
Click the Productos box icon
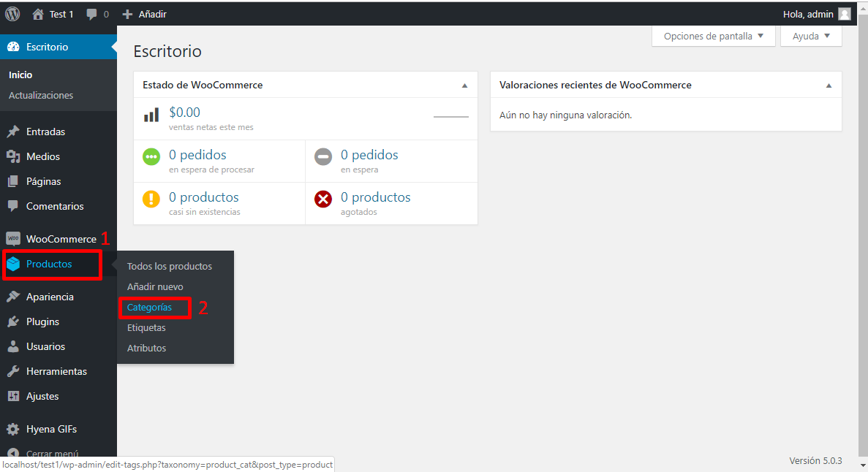13,264
